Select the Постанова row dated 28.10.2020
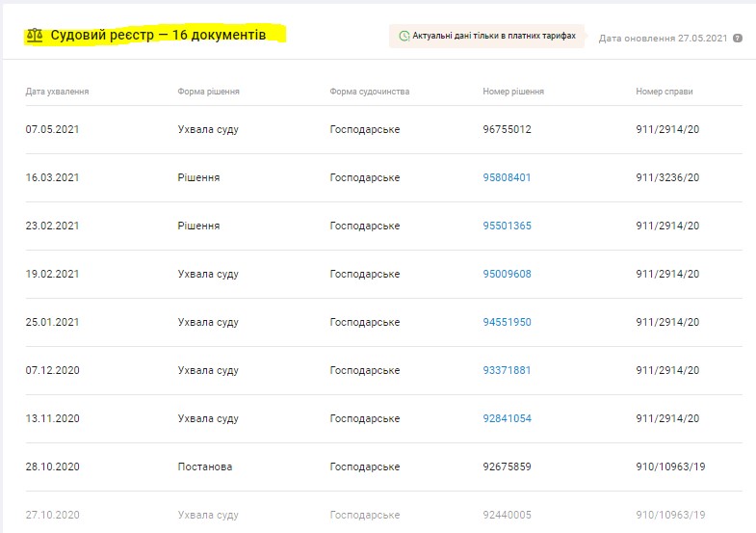 (204, 466)
